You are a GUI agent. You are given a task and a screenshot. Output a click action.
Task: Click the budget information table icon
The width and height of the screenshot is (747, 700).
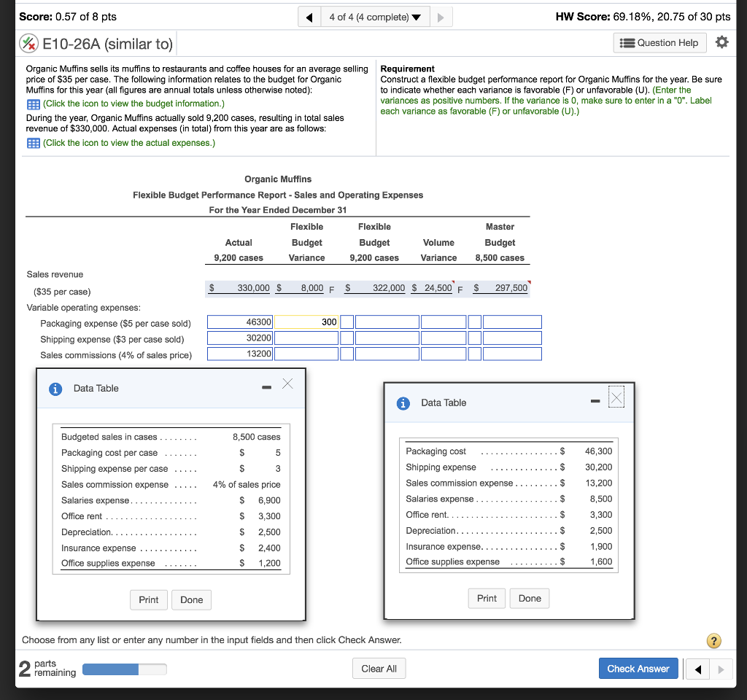point(34,104)
